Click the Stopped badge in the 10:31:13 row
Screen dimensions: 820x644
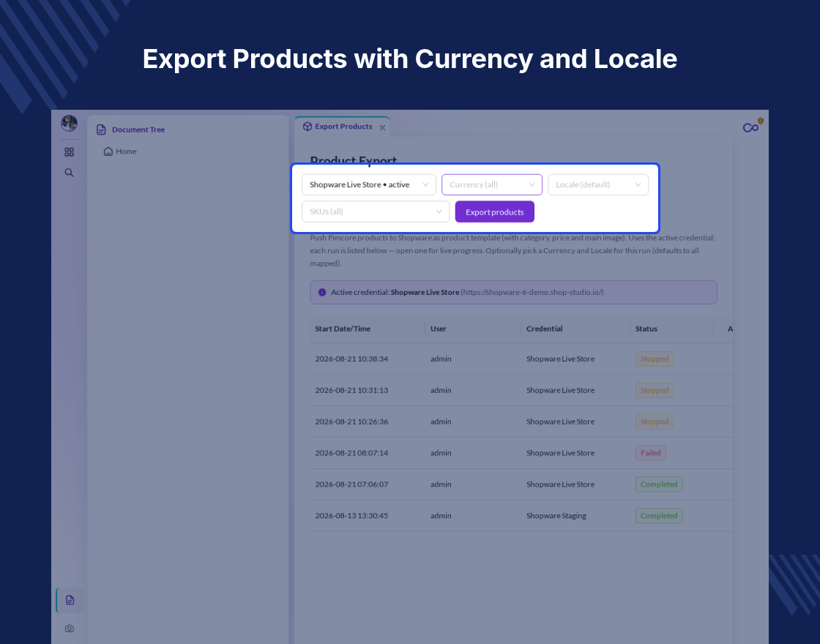(655, 391)
